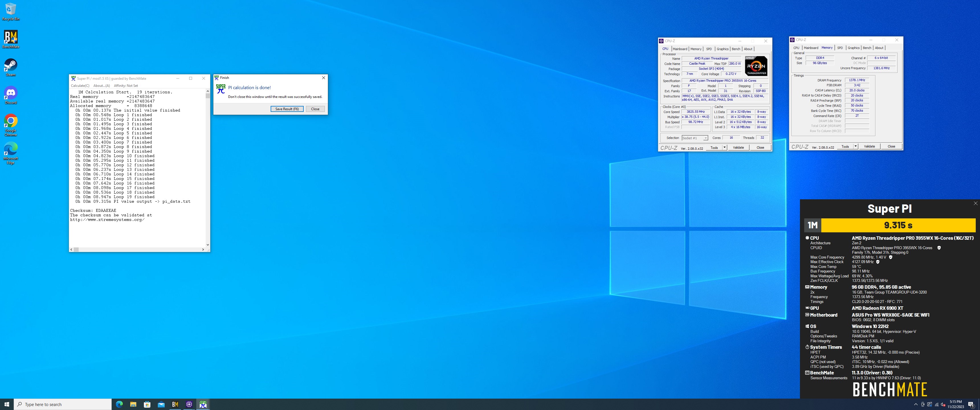Click Edge icon in the taskbar
Screen dimensions: 980x410
click(x=119, y=404)
